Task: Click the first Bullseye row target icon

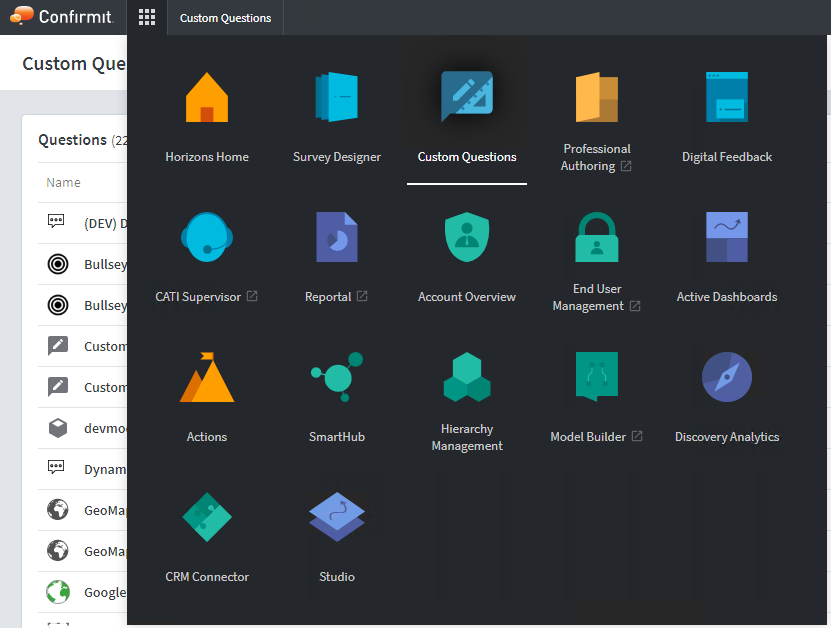Action: [x=58, y=264]
